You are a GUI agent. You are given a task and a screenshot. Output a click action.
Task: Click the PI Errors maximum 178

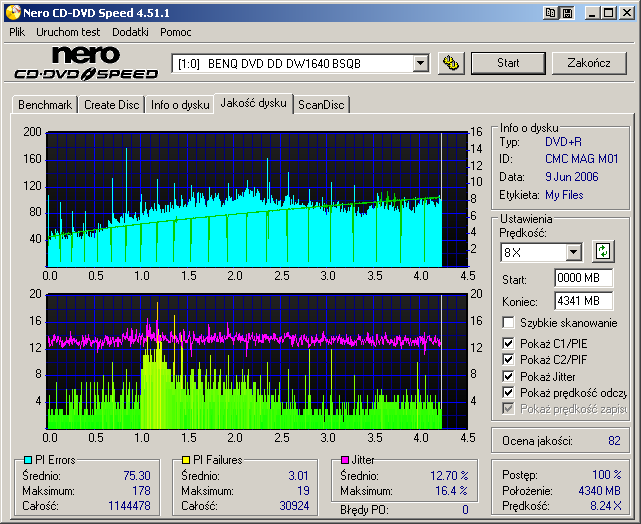pos(141,491)
